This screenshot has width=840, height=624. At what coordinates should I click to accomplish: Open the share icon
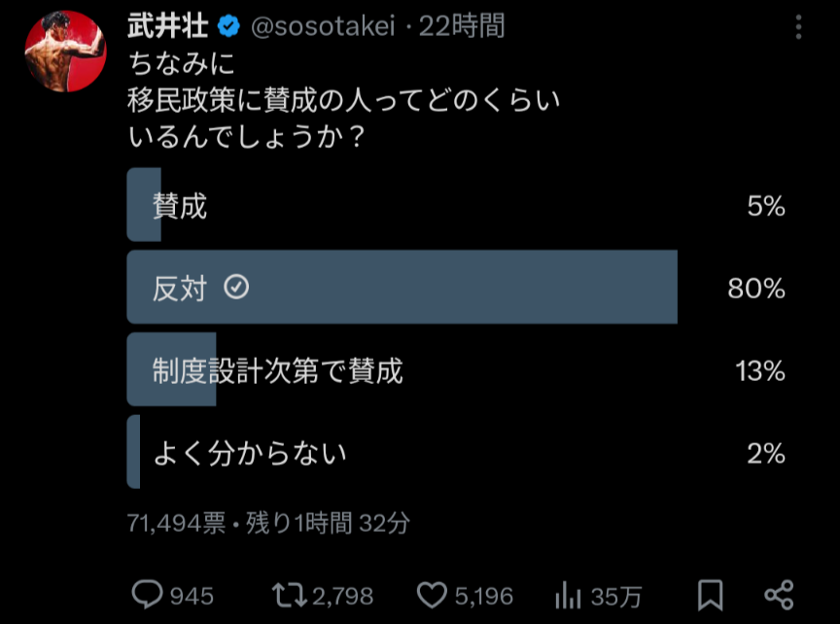pyautogui.click(x=779, y=595)
